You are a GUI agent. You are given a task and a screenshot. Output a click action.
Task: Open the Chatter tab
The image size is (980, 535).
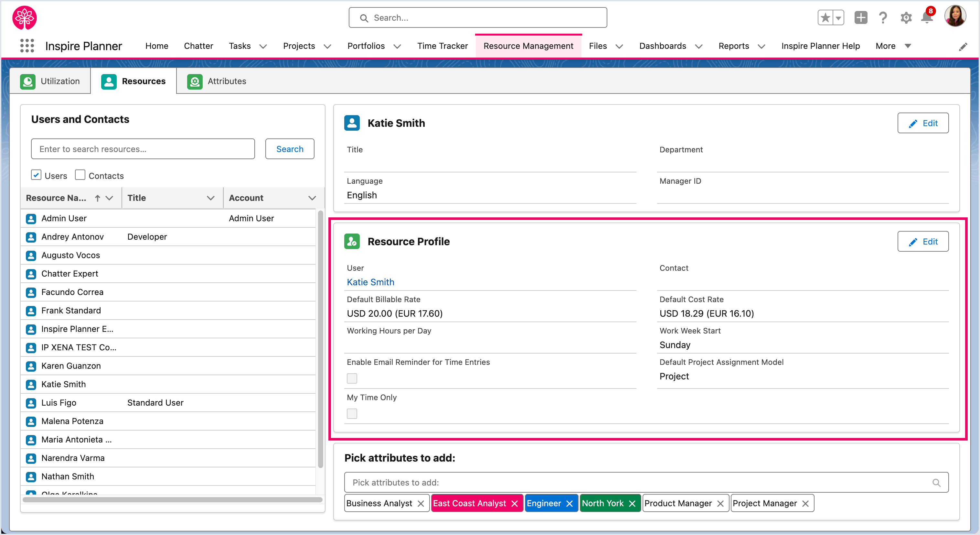coord(198,46)
